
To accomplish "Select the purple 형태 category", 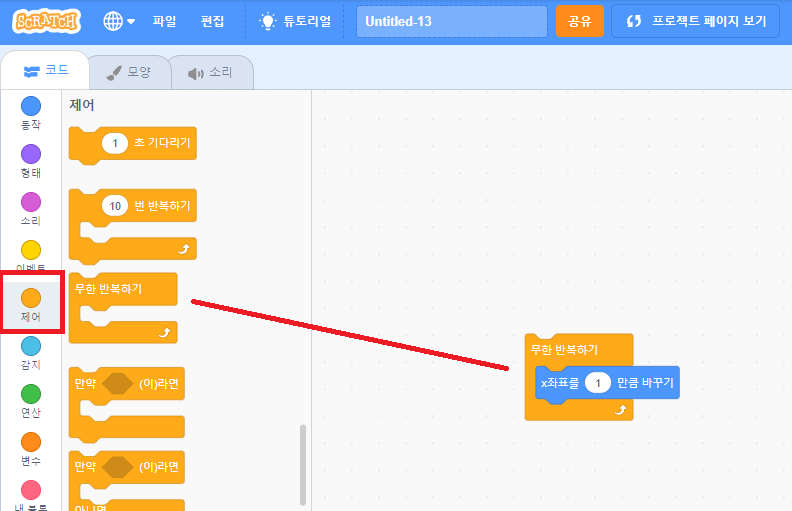I will coord(31,161).
